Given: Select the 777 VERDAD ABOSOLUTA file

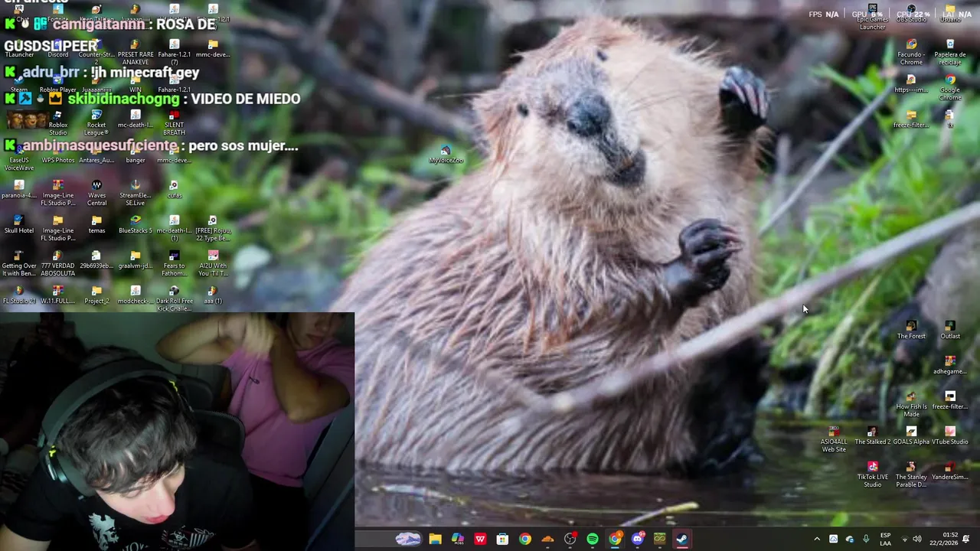Looking at the screenshot, I should click(x=58, y=263).
